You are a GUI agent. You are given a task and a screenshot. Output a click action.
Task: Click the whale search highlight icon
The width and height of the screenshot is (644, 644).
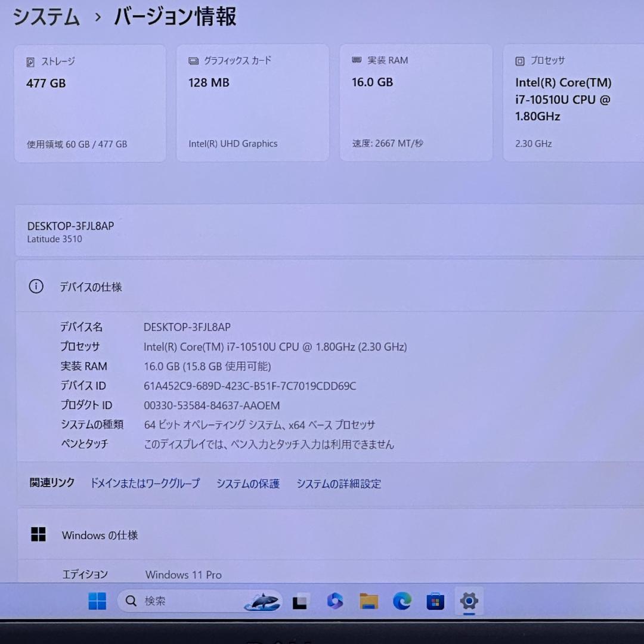tap(263, 602)
